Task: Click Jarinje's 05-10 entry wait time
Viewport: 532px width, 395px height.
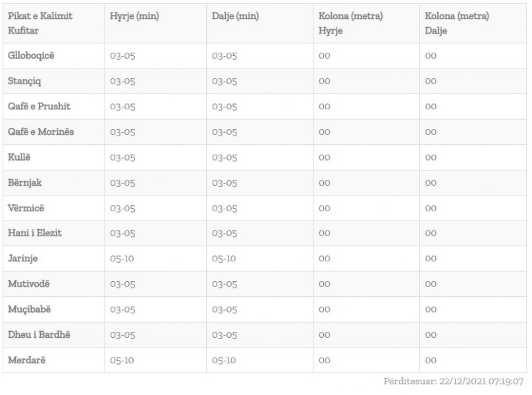Action: 122,259
